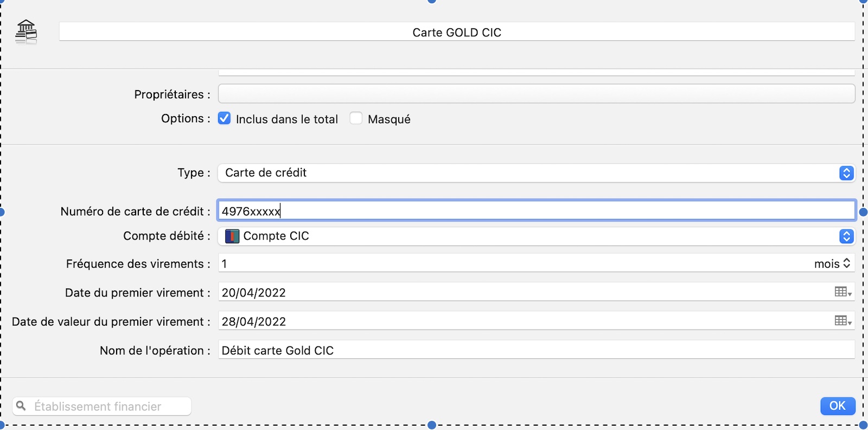Enable the Masqué checkbox
868x430 pixels.
click(356, 118)
